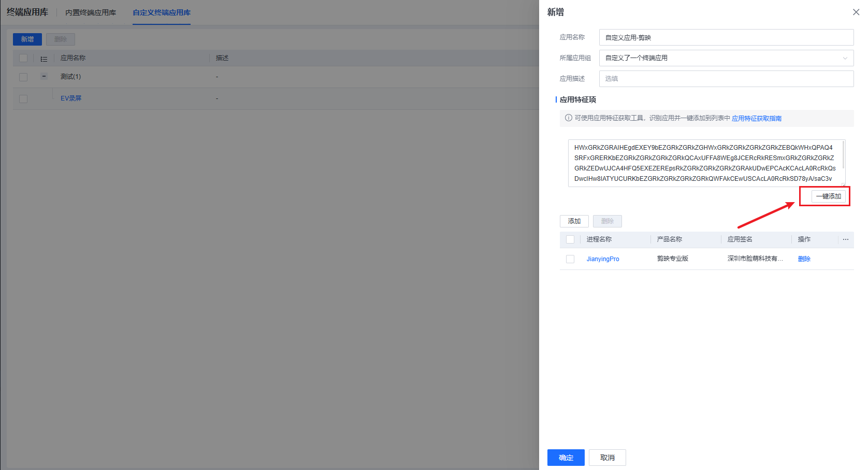
Task: Confirm with the 确定 button
Action: (x=566, y=458)
